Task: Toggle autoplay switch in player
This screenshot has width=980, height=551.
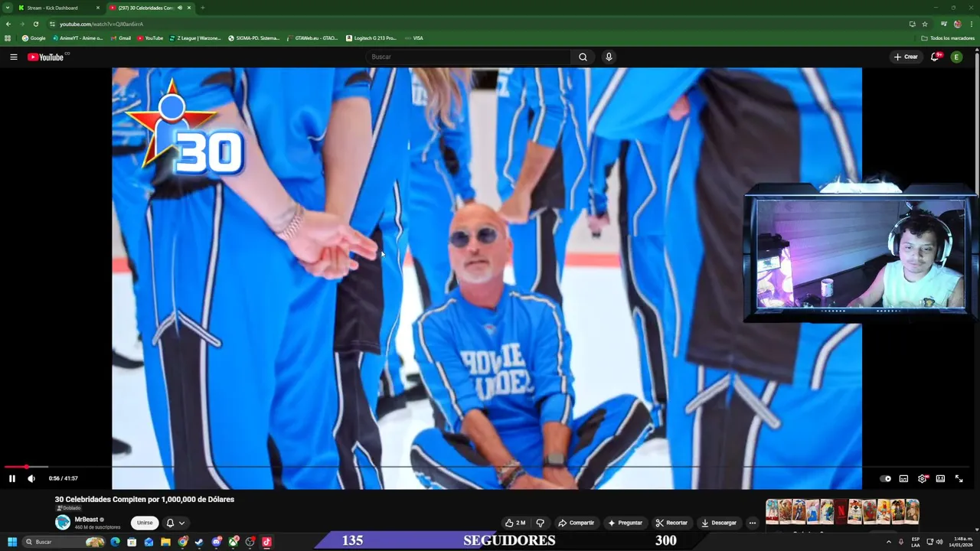Action: click(885, 478)
